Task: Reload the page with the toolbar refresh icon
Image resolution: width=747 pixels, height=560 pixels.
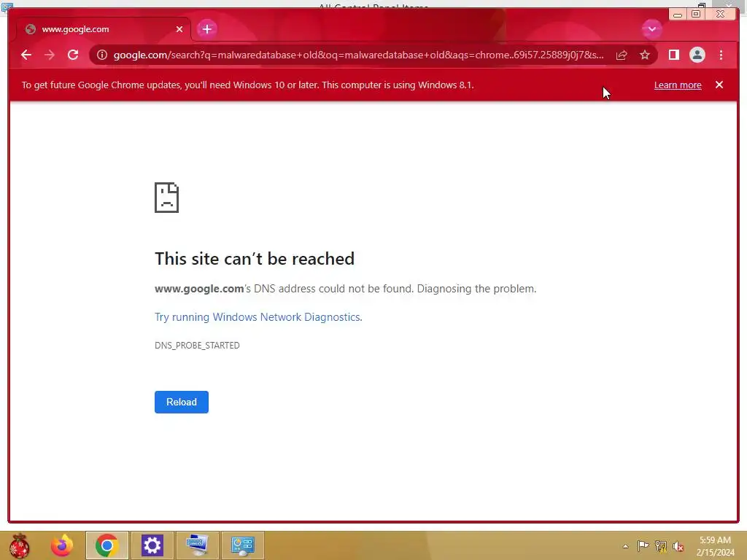Action: 73,55
